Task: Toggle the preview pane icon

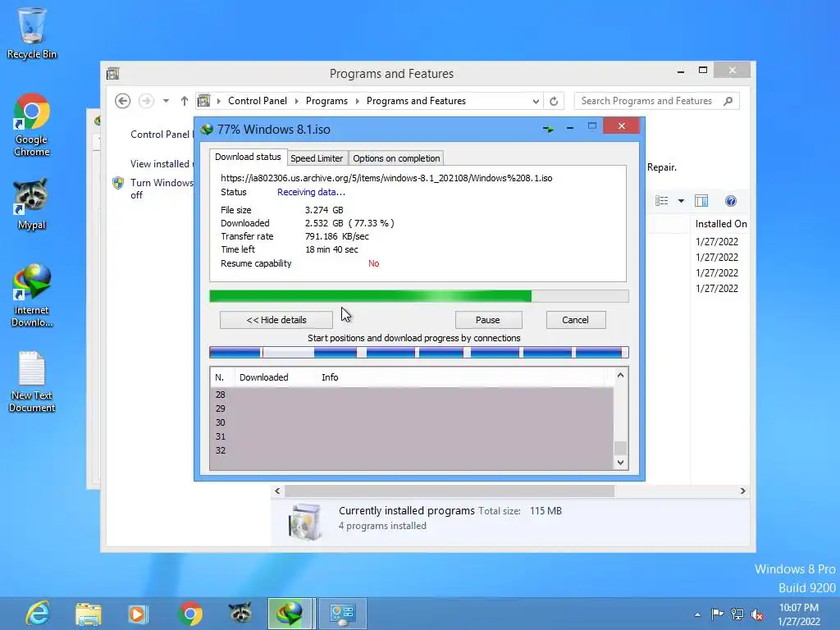Action: pos(701,201)
